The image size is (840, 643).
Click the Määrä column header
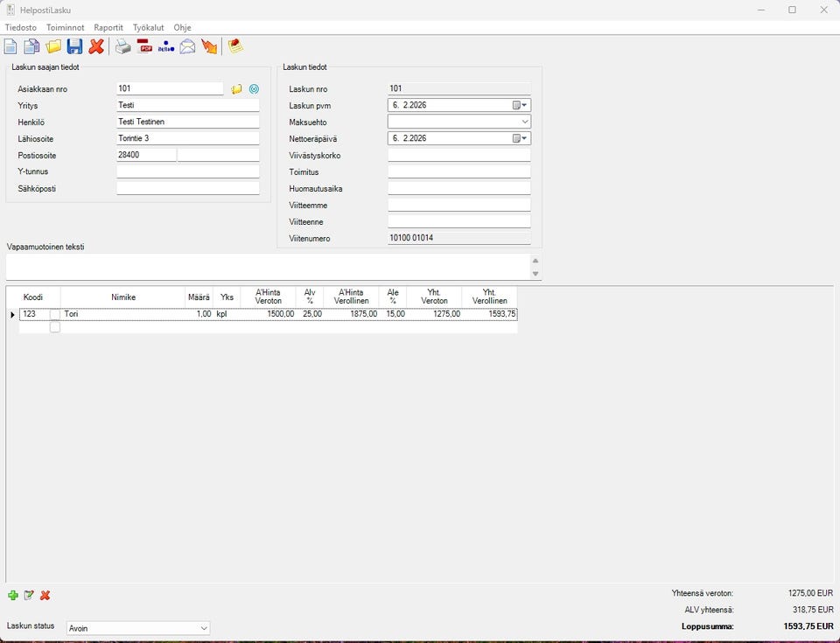coord(199,297)
